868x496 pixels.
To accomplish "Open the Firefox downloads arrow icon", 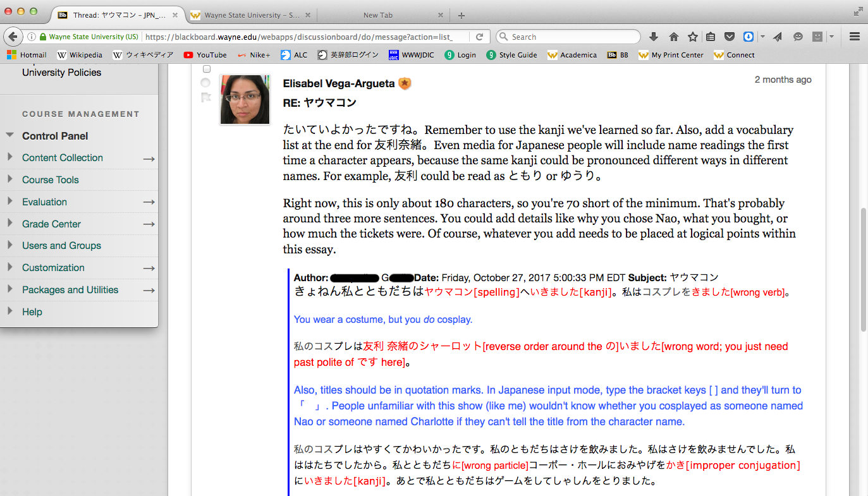I will click(654, 37).
